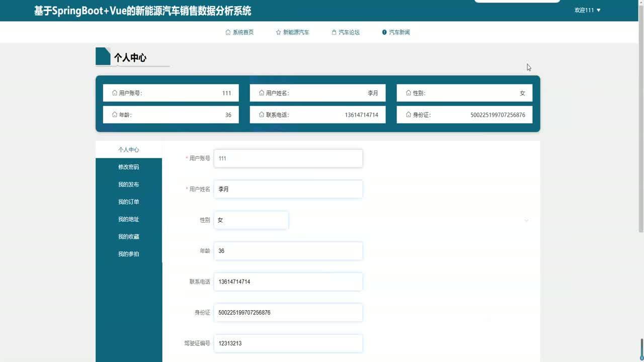Open 我的参拍 in the sidebar
The width and height of the screenshot is (644, 362).
coord(129,254)
